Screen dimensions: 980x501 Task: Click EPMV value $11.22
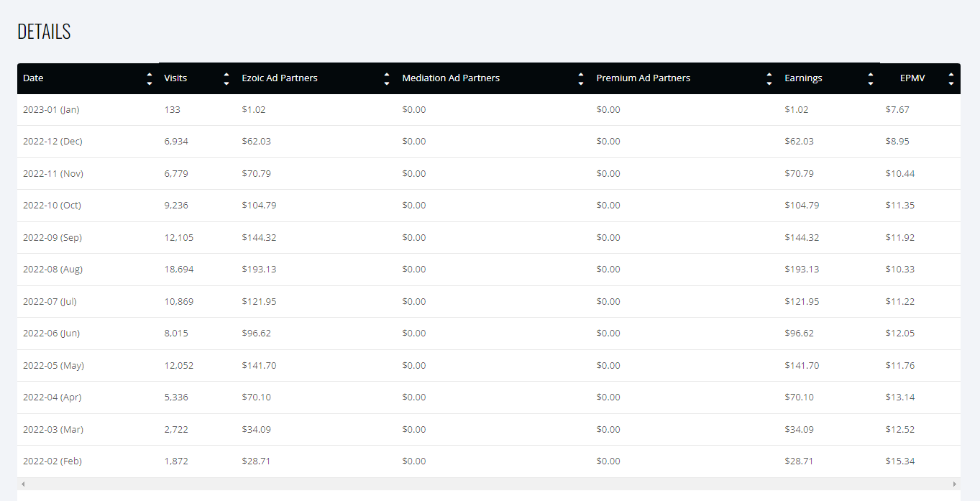900,302
